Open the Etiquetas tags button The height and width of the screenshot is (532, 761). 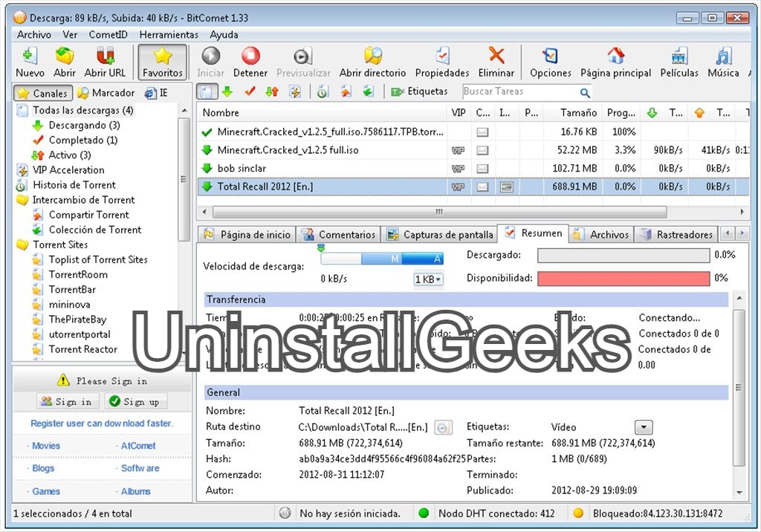[x=420, y=91]
